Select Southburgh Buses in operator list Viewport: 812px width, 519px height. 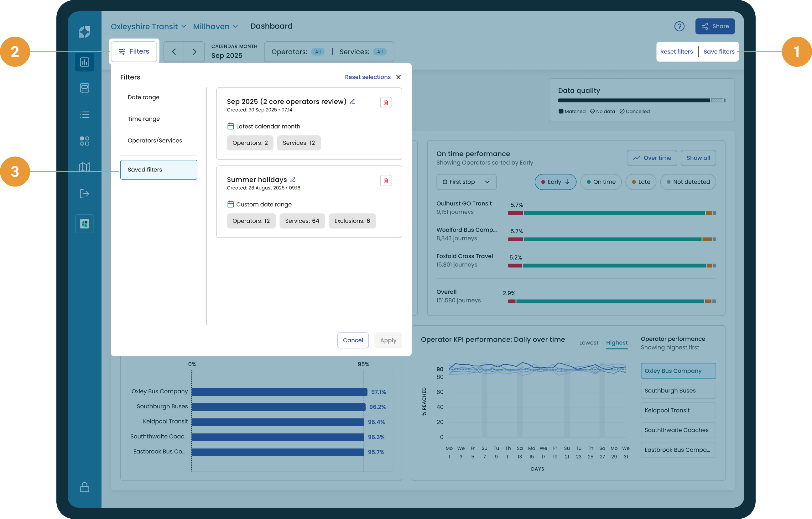pos(678,391)
